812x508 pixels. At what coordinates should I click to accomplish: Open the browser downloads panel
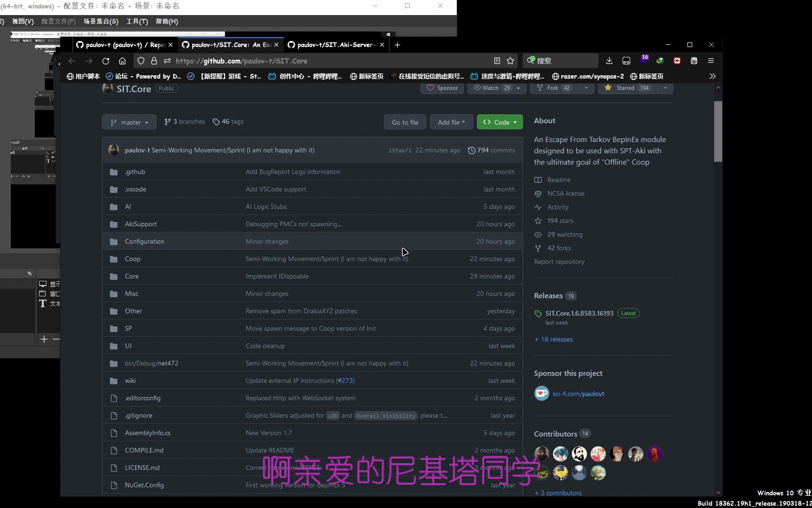click(x=609, y=61)
